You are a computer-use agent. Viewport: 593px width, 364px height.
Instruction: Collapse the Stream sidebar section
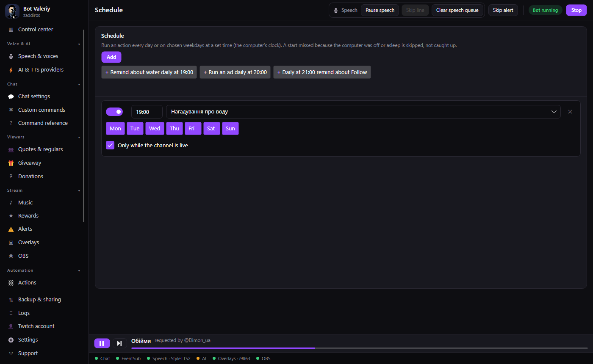tap(79, 190)
